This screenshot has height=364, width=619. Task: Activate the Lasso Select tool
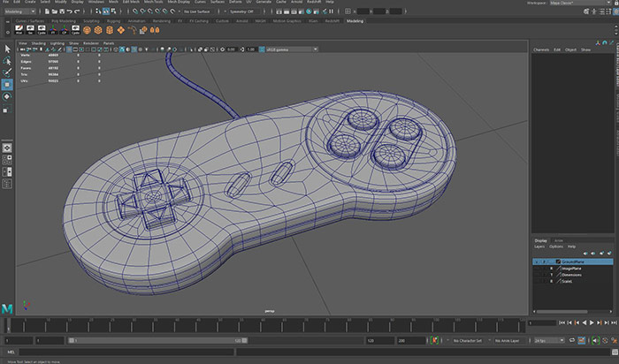click(7, 61)
